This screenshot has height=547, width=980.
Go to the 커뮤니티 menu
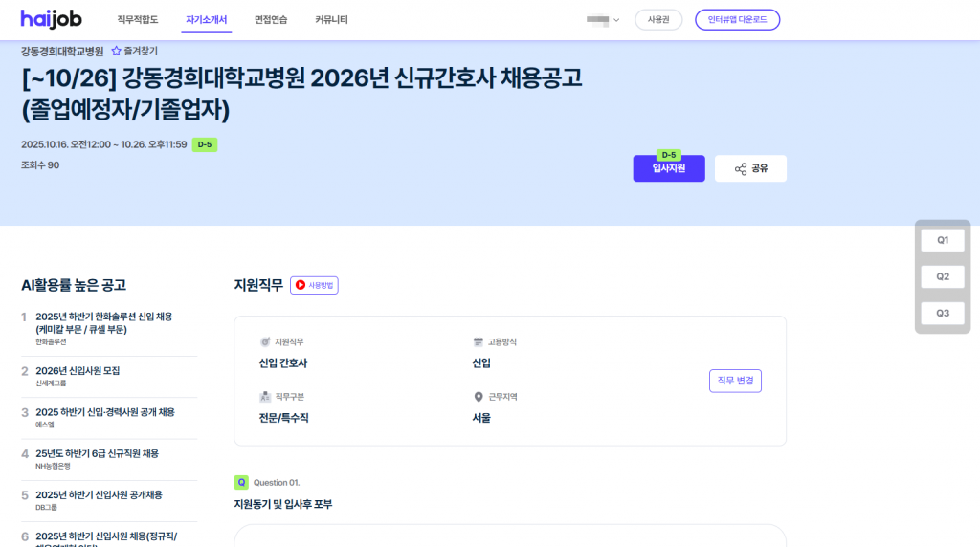[331, 20]
